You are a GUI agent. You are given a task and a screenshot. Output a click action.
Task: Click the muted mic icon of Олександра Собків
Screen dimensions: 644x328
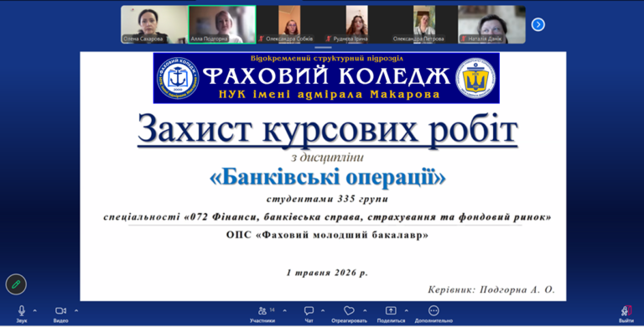click(262, 39)
